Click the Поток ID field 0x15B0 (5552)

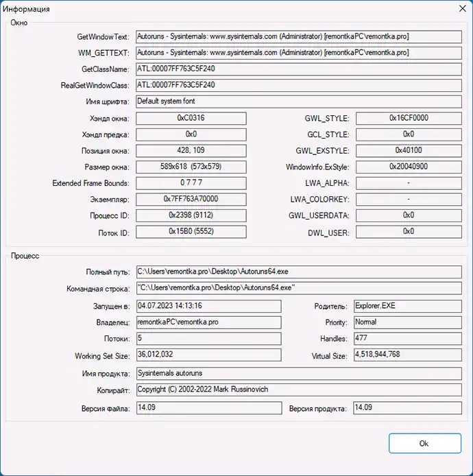[191, 232]
